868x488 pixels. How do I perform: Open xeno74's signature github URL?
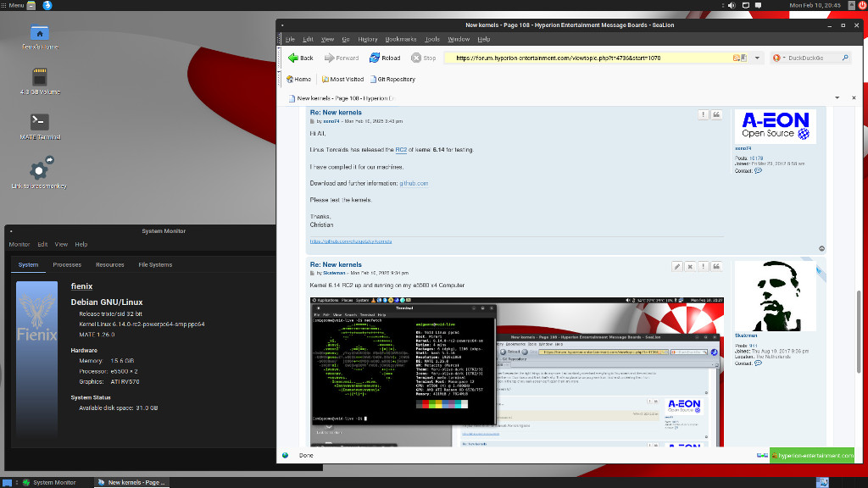(351, 241)
